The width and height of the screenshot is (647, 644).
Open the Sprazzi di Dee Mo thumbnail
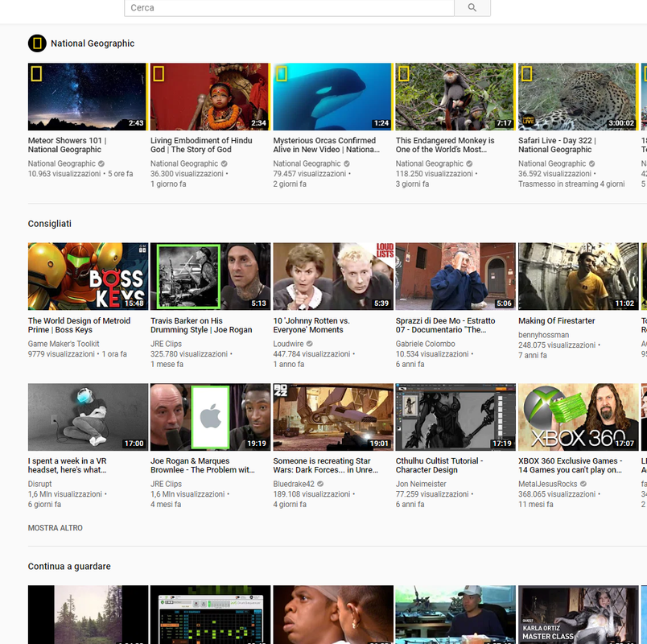coord(455,276)
